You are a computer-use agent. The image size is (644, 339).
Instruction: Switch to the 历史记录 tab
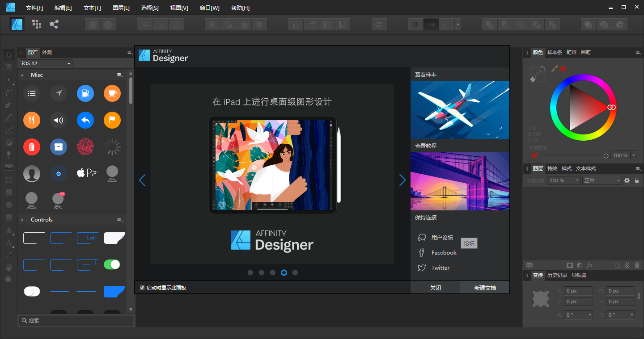557,275
